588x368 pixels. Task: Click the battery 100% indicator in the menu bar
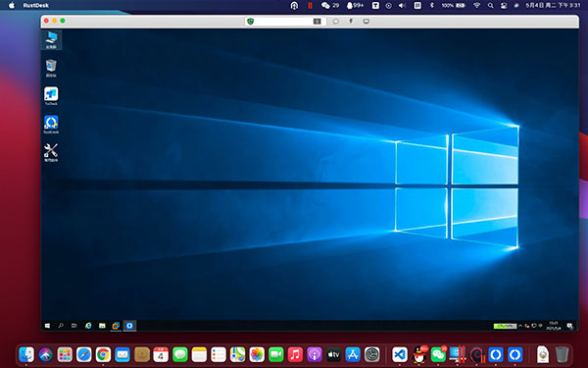[x=454, y=5]
